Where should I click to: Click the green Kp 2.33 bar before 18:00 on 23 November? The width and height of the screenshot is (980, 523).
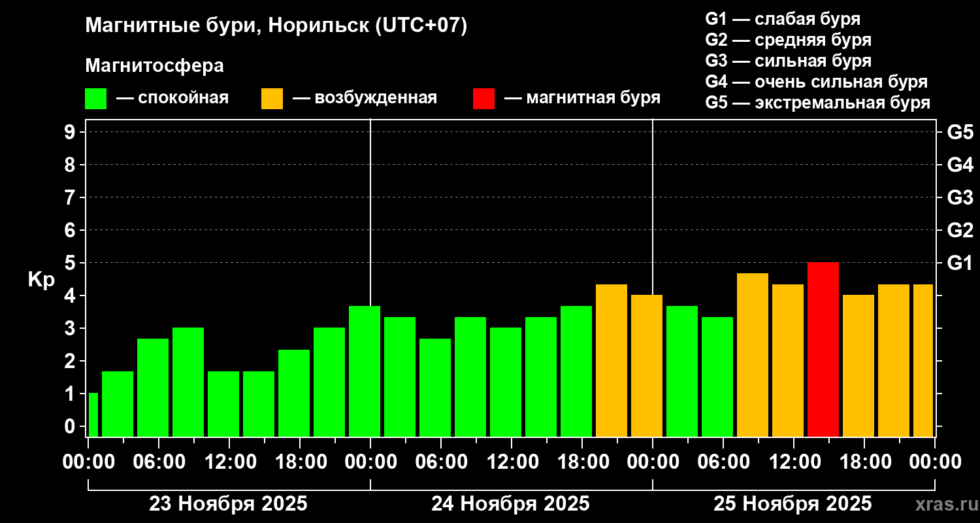pyautogui.click(x=294, y=393)
